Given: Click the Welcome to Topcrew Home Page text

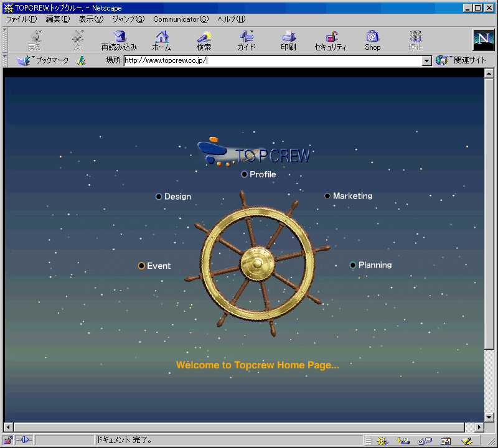Looking at the screenshot, I should coord(258,365).
